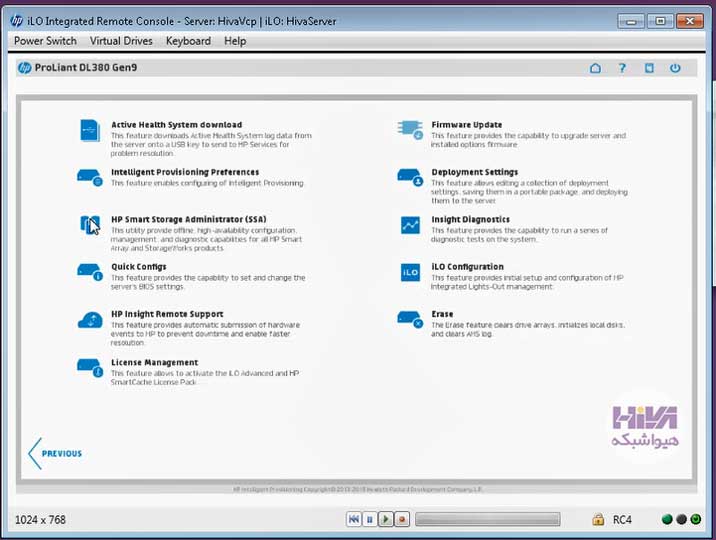This screenshot has width=716, height=540.
Task: Open the Power Switch menu
Action: [45, 41]
